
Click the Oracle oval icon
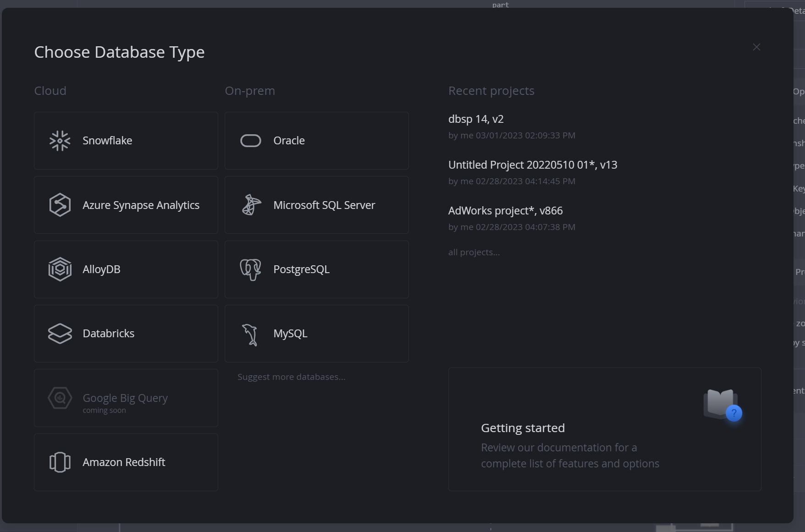tap(250, 141)
